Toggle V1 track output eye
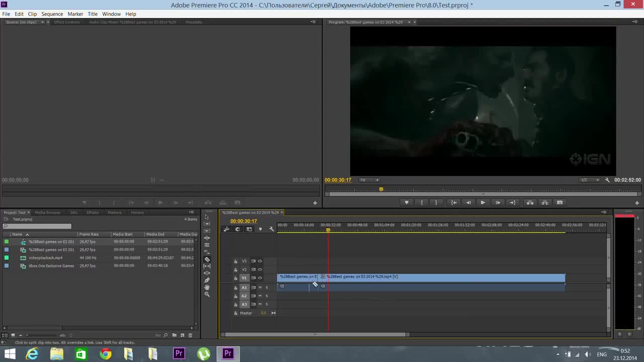The image size is (644, 362). [260, 278]
